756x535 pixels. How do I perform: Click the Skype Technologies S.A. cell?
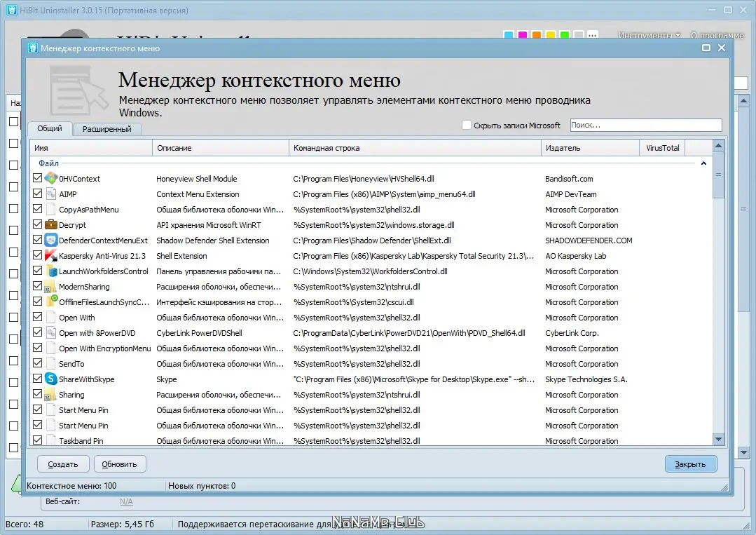coord(586,379)
